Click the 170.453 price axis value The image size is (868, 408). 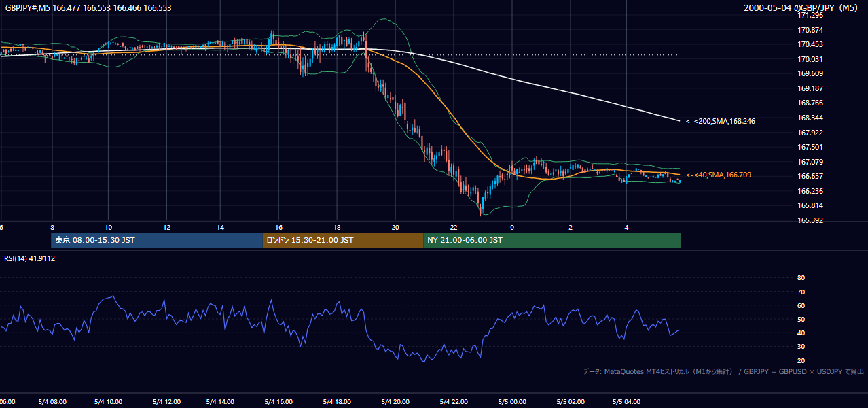pos(810,44)
